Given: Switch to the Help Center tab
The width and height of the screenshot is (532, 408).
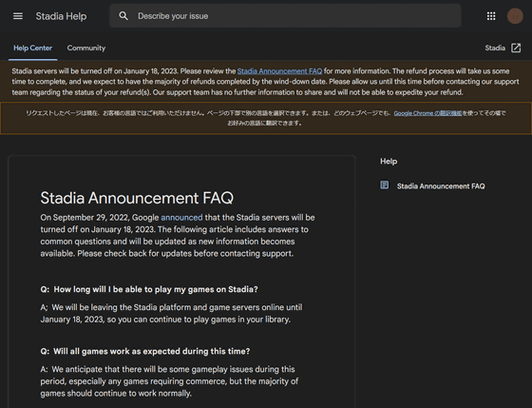Looking at the screenshot, I should pyautogui.click(x=33, y=48).
